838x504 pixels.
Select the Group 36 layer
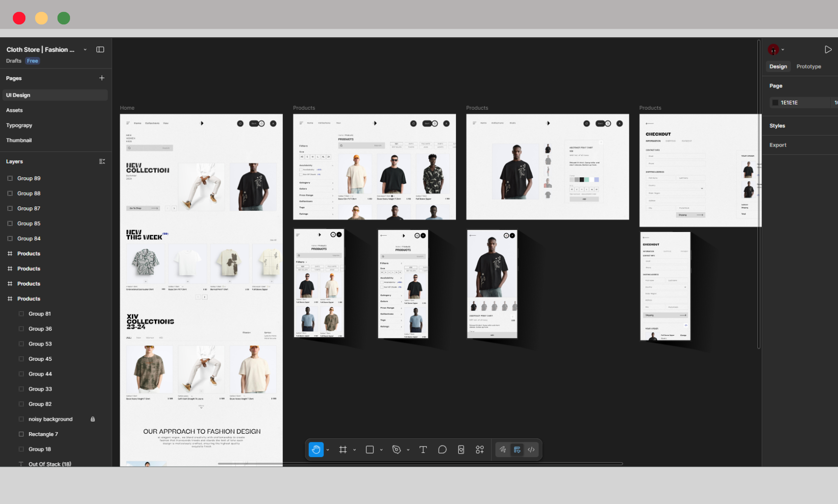pos(40,329)
